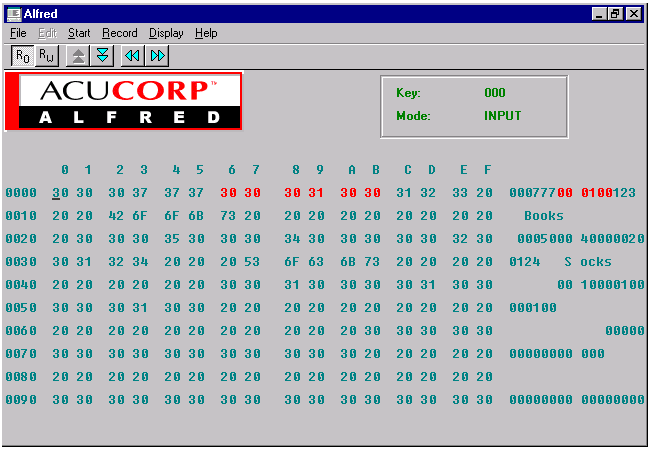
Task: Click the jump-to-first-record up arrow icon
Action: click(x=80, y=54)
